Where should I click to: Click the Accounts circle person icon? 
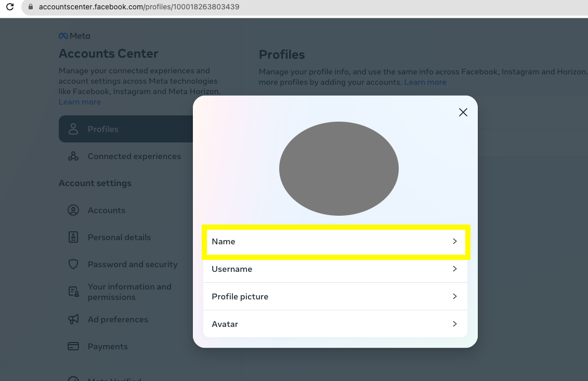click(x=73, y=211)
